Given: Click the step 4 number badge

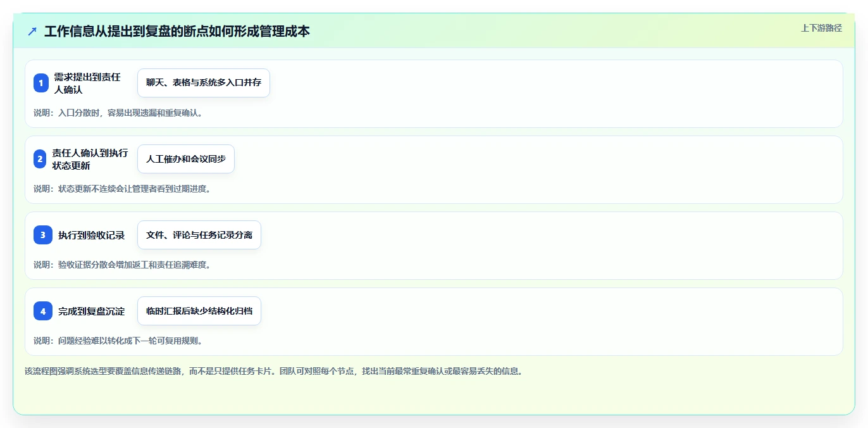Looking at the screenshot, I should [43, 311].
